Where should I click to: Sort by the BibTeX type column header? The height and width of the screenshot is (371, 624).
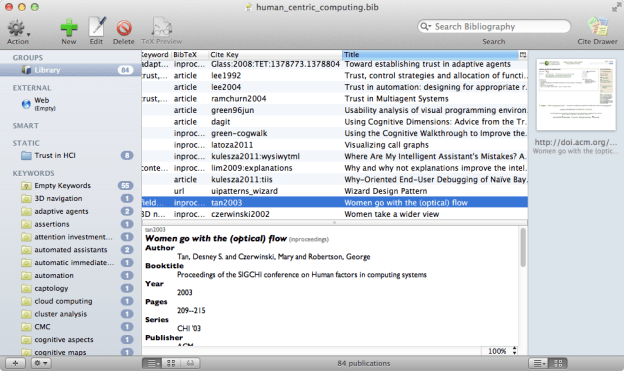coord(189,55)
